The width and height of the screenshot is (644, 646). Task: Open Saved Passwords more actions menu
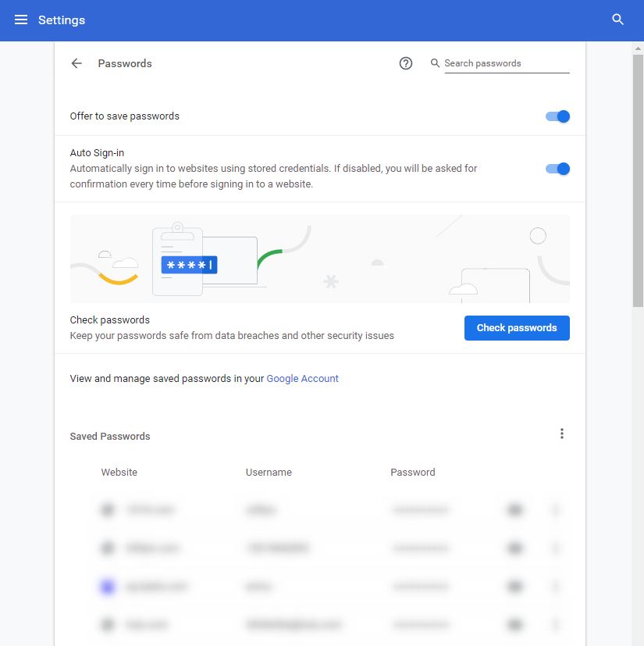pos(562,434)
